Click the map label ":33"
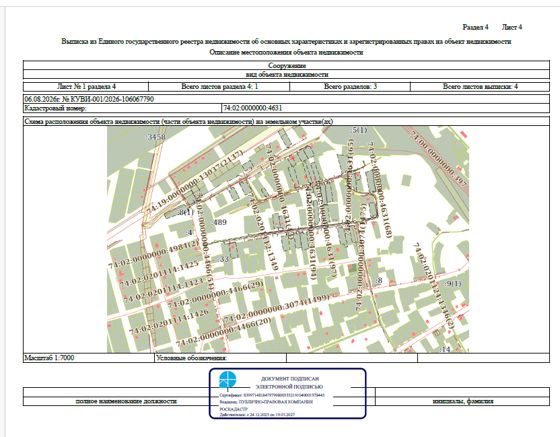Screen dimensions: 560x437 coord(223,259)
